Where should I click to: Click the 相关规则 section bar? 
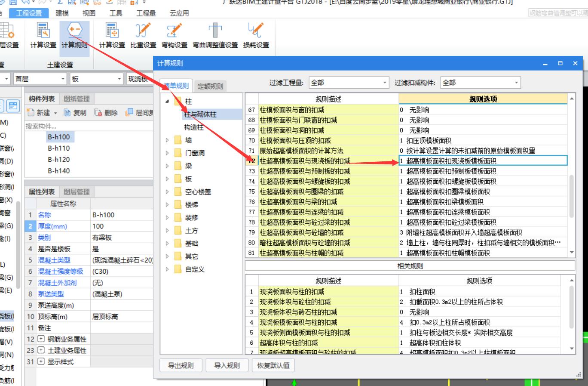coord(410,266)
